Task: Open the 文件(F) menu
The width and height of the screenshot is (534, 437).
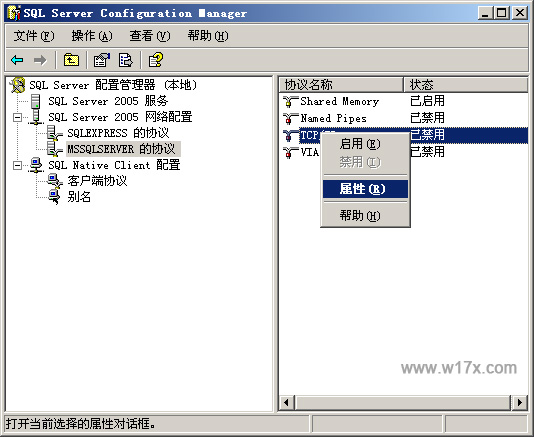Action: point(34,35)
